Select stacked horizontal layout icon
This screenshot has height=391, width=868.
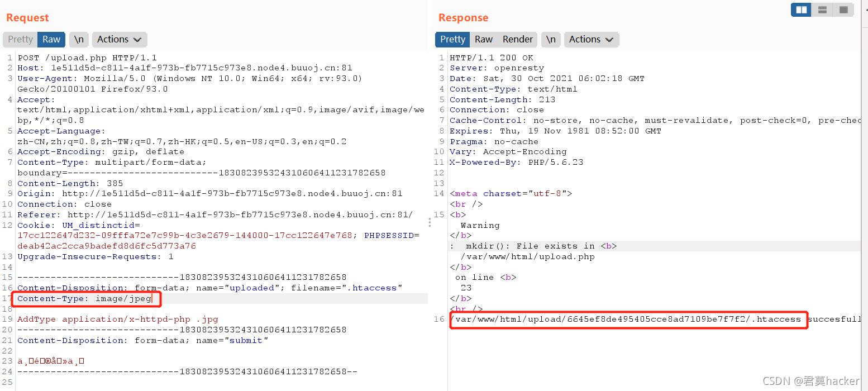click(822, 9)
